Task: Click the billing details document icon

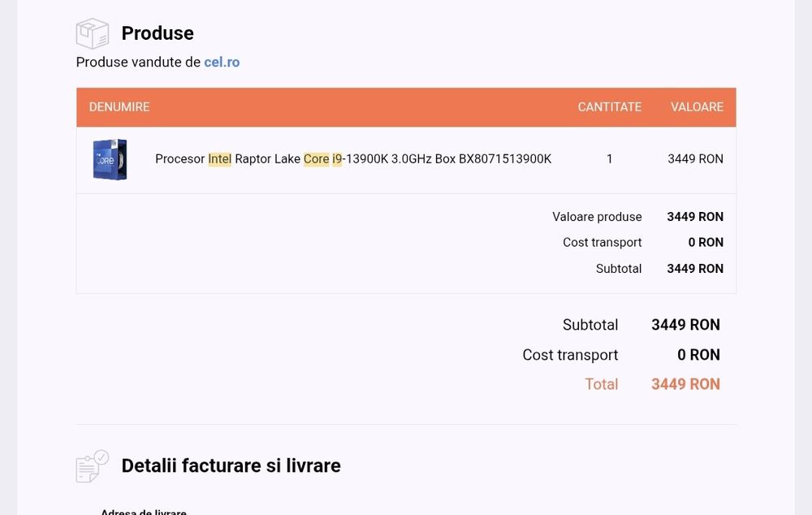Action: [x=93, y=466]
